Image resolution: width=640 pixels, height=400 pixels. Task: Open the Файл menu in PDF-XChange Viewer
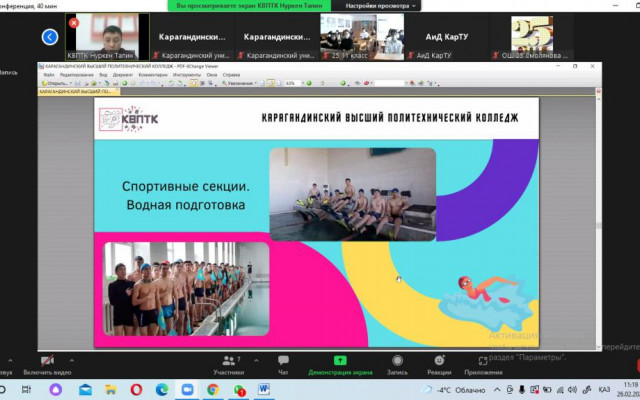pyautogui.click(x=49, y=75)
